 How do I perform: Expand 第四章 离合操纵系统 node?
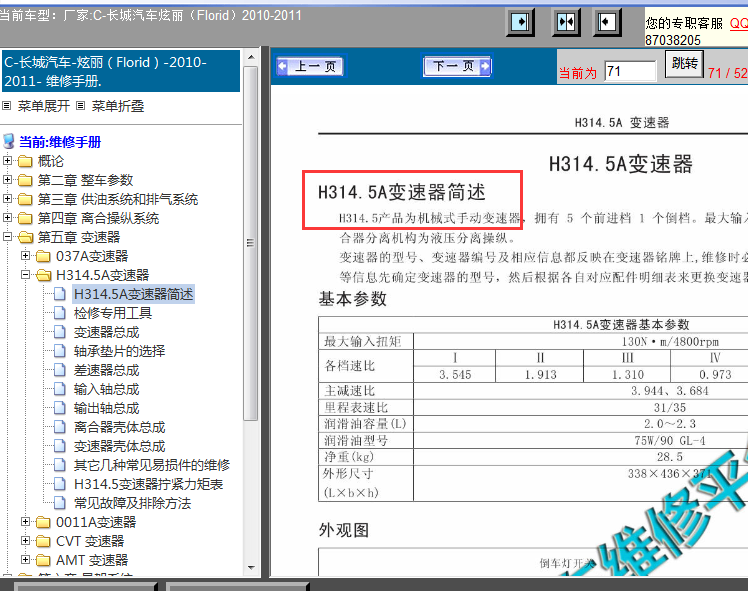click(x=7, y=218)
